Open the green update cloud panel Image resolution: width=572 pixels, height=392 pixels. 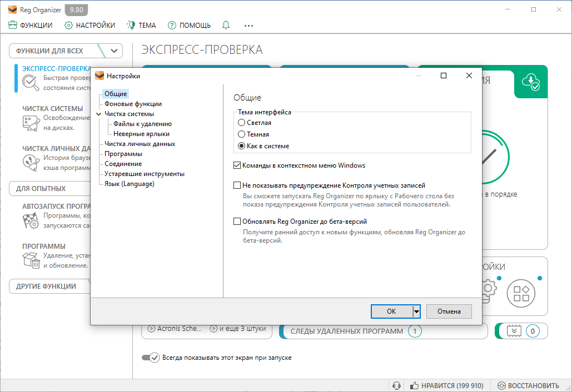[x=531, y=82]
